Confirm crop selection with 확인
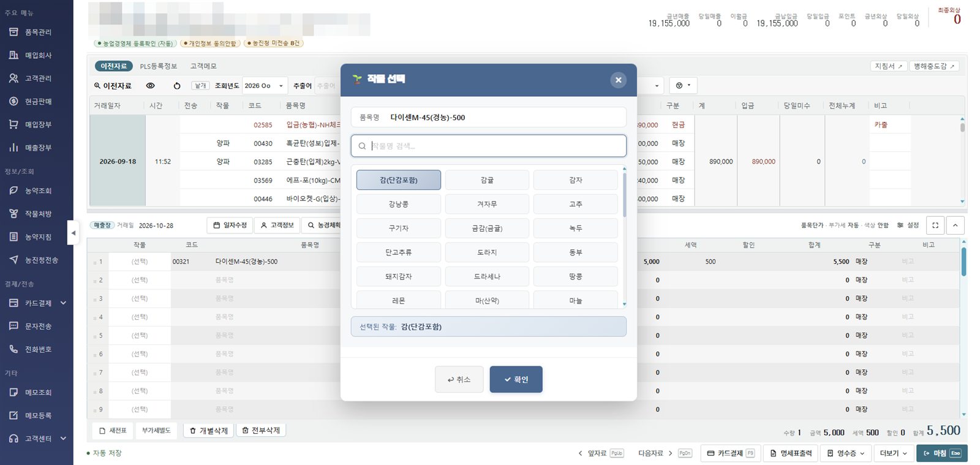Image resolution: width=980 pixels, height=465 pixels. coord(516,379)
